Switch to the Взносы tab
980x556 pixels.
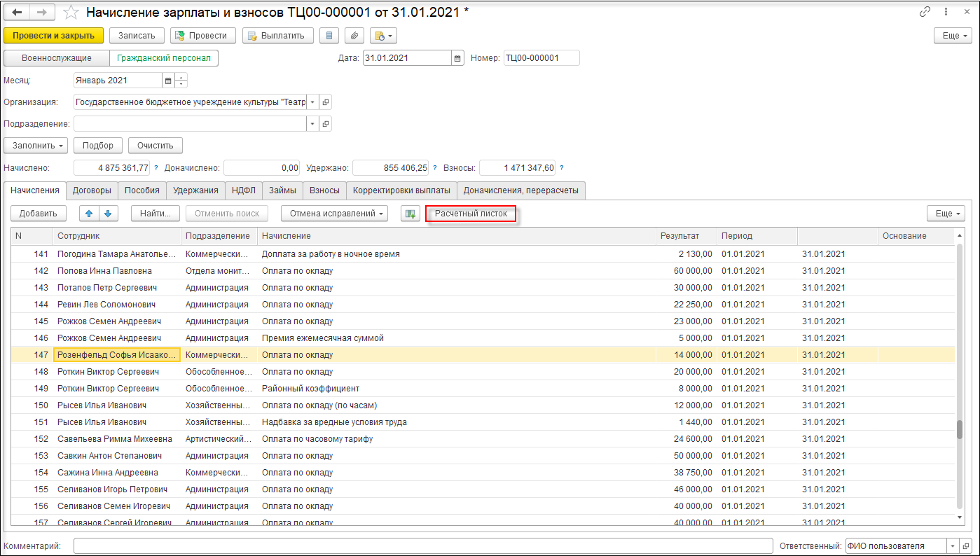tap(324, 190)
